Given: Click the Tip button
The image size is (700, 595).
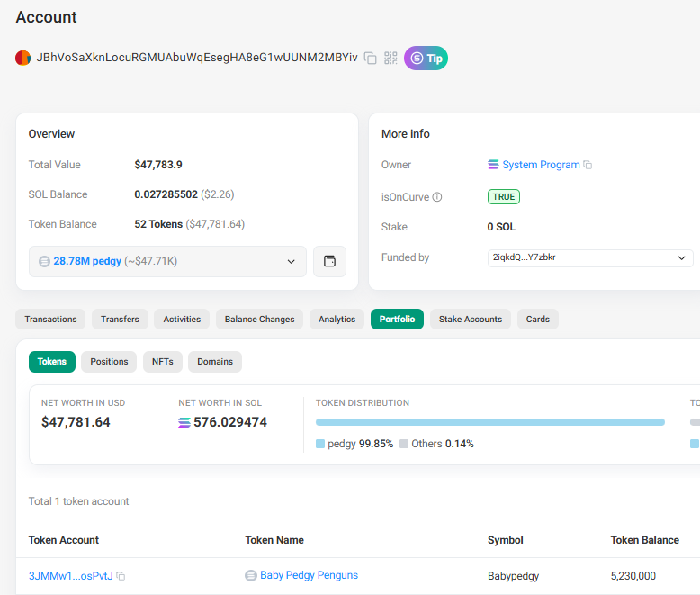Looking at the screenshot, I should click(x=426, y=59).
